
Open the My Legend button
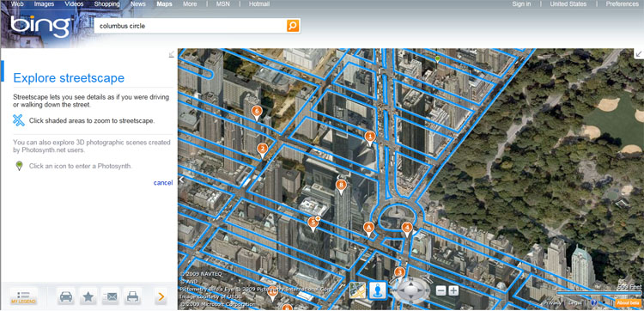coord(23,296)
